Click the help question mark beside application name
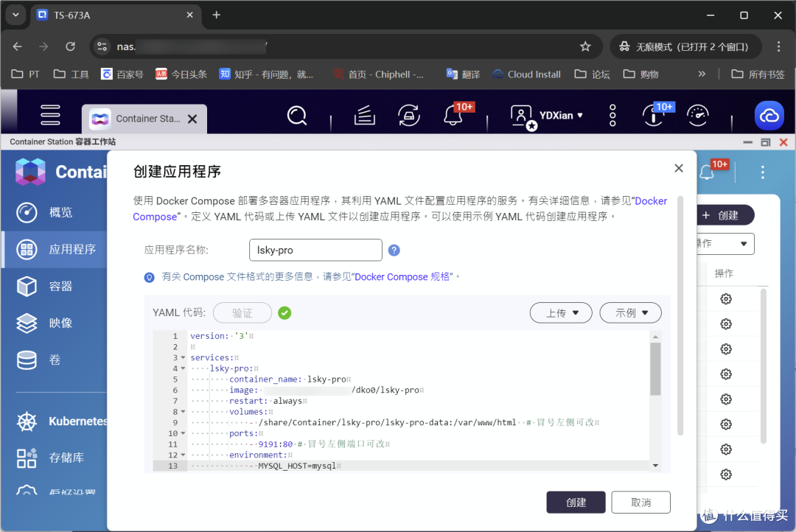The image size is (796, 532). 394,251
